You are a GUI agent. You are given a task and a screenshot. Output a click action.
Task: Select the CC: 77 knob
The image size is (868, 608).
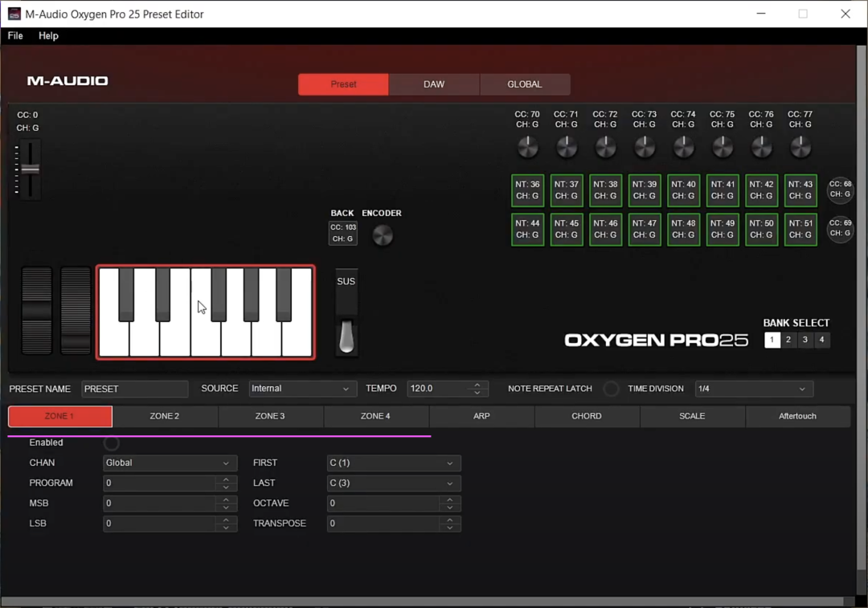click(x=800, y=147)
